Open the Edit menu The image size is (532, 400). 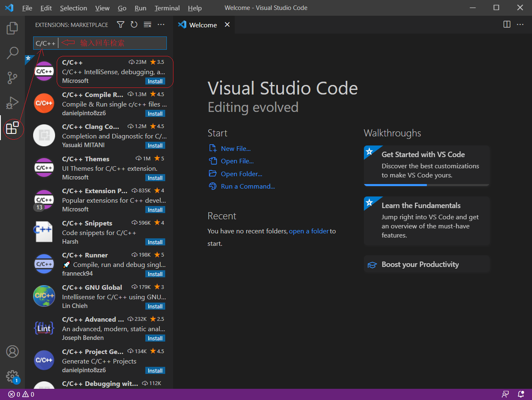[x=46, y=8]
